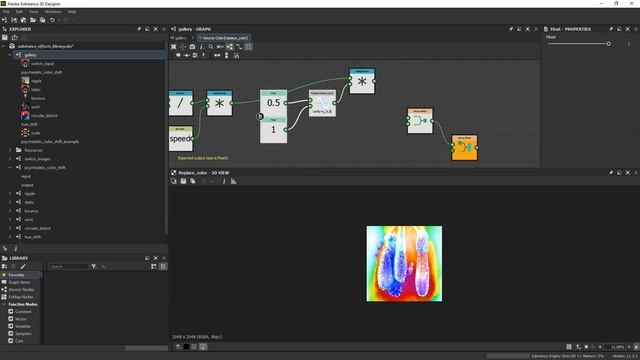This screenshot has height=360, width=640.
Task: Select Vector under Function Nodes
Action: pos(20,319)
